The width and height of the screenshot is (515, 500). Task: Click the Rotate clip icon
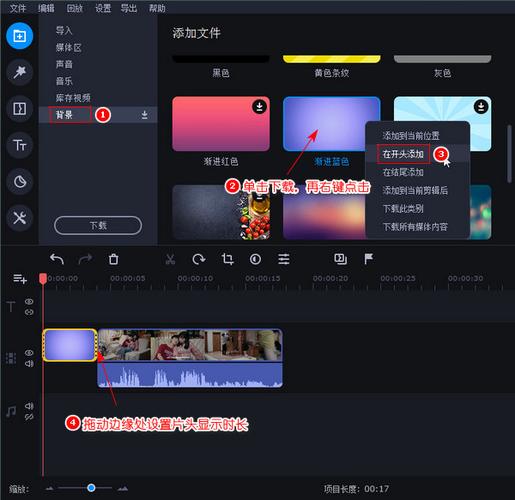tap(199, 259)
